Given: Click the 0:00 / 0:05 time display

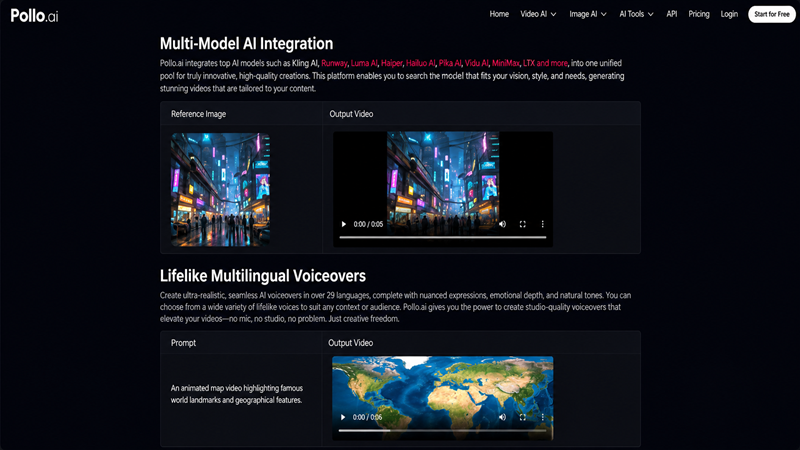Looking at the screenshot, I should pos(368,224).
